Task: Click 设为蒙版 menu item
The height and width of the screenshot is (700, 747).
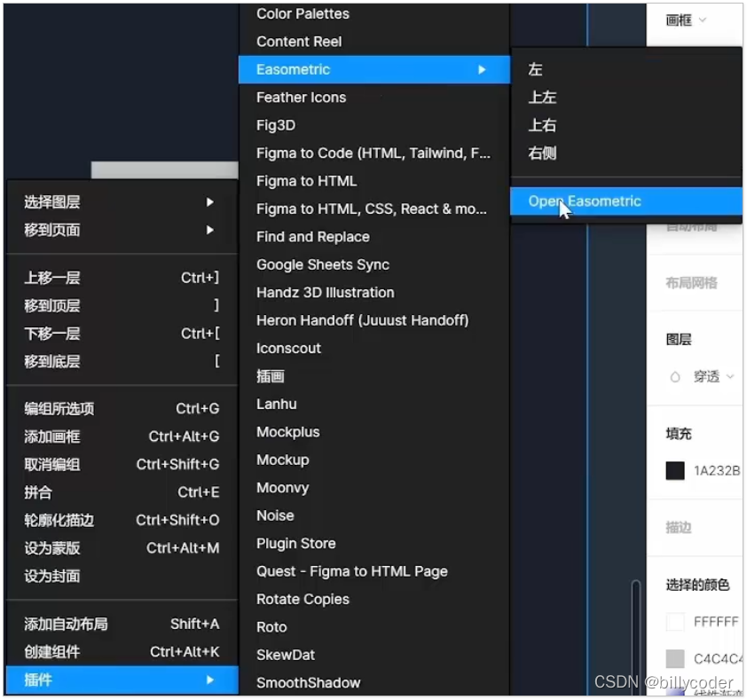Action: pyautogui.click(x=122, y=548)
